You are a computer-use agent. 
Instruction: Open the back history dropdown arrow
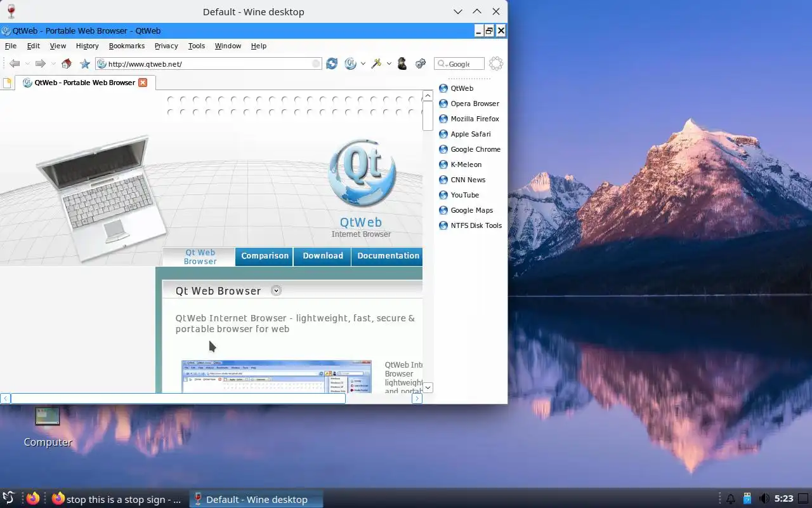pyautogui.click(x=27, y=63)
